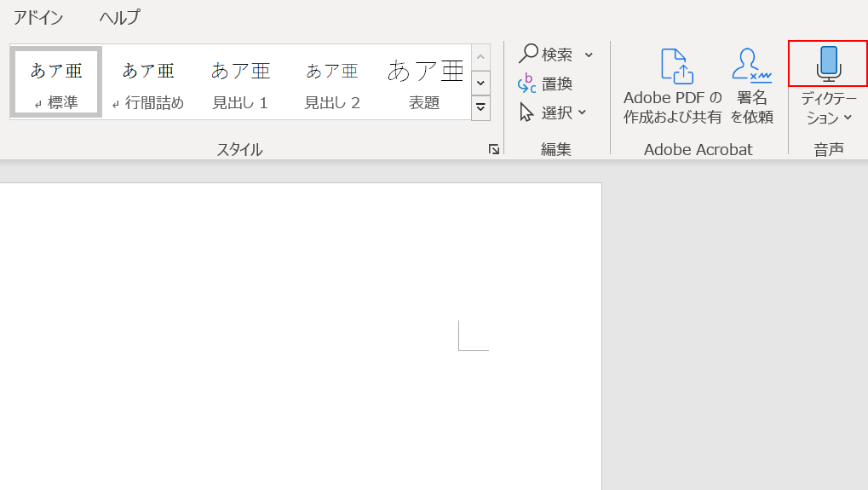The width and height of the screenshot is (868, 490).
Task: Open 検索 using the magnifier icon
Action: [x=529, y=55]
